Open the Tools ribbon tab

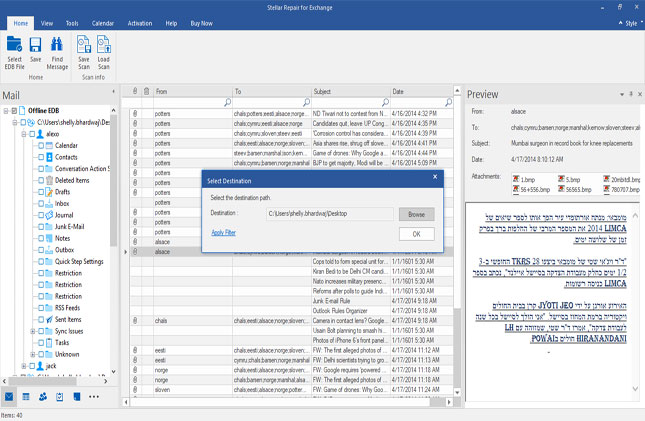click(72, 23)
